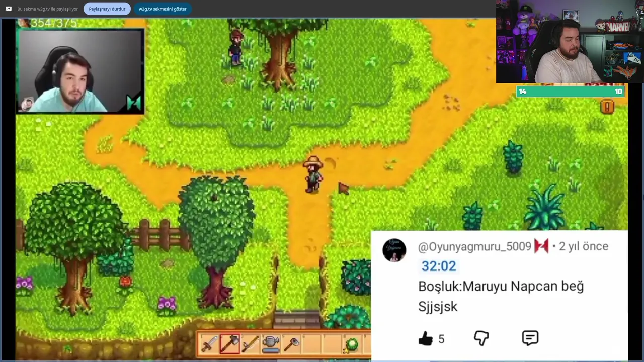The image size is (644, 362).
Task: Click the villager NPC by the big tree
Action: click(x=236, y=47)
